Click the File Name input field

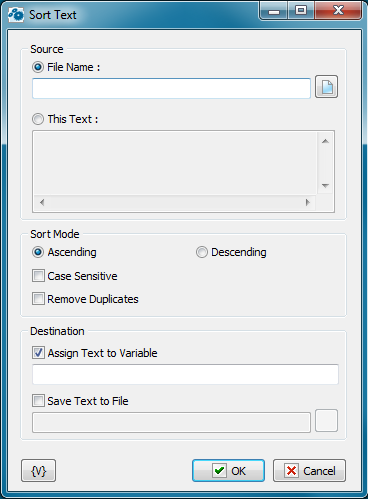pos(171,88)
